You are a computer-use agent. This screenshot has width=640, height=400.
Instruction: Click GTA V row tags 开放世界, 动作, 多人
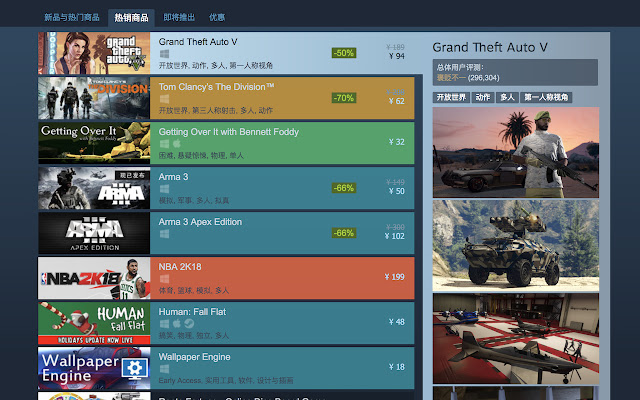(x=216, y=65)
